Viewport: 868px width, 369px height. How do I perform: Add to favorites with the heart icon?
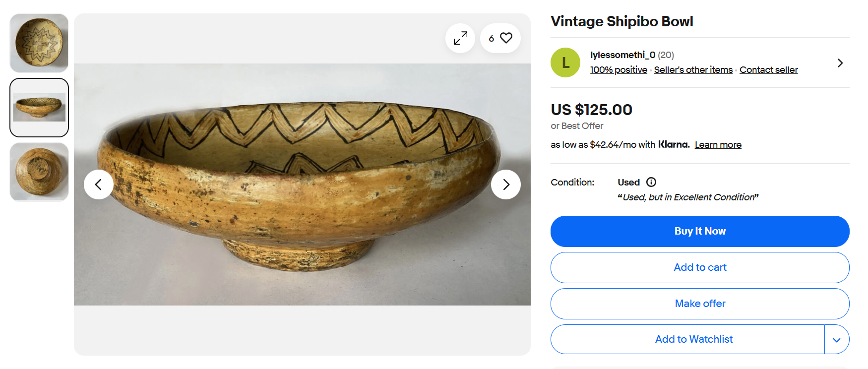505,38
